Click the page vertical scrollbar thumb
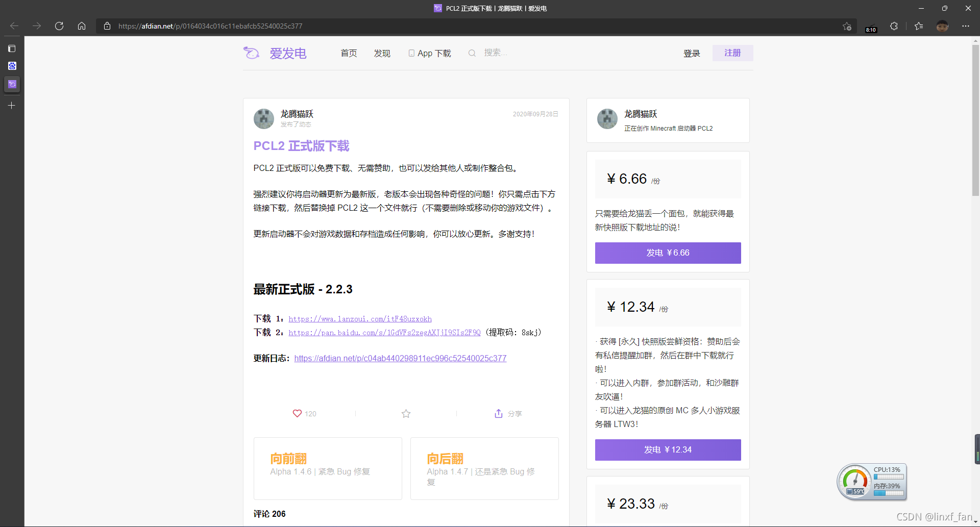This screenshot has width=980, height=527. point(975,120)
